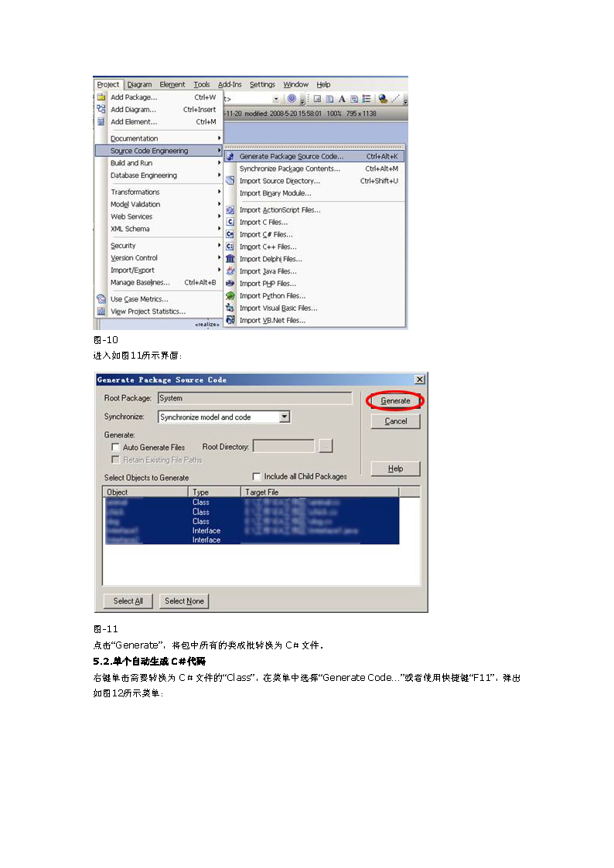This screenshot has width=614, height=868.
Task: Click the Import PHP Files icon
Action: (230, 283)
